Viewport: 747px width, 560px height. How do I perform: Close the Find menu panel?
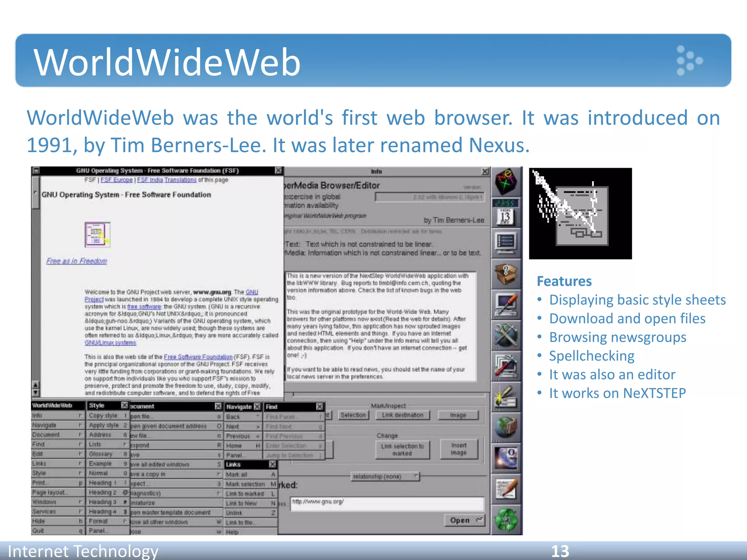pos(320,407)
